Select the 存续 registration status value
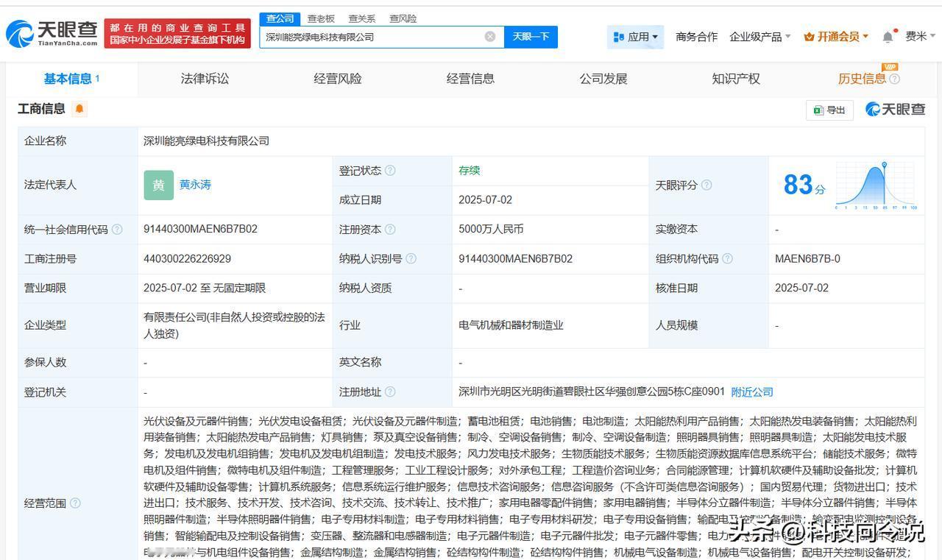This screenshot has width=942, height=560. [x=469, y=170]
